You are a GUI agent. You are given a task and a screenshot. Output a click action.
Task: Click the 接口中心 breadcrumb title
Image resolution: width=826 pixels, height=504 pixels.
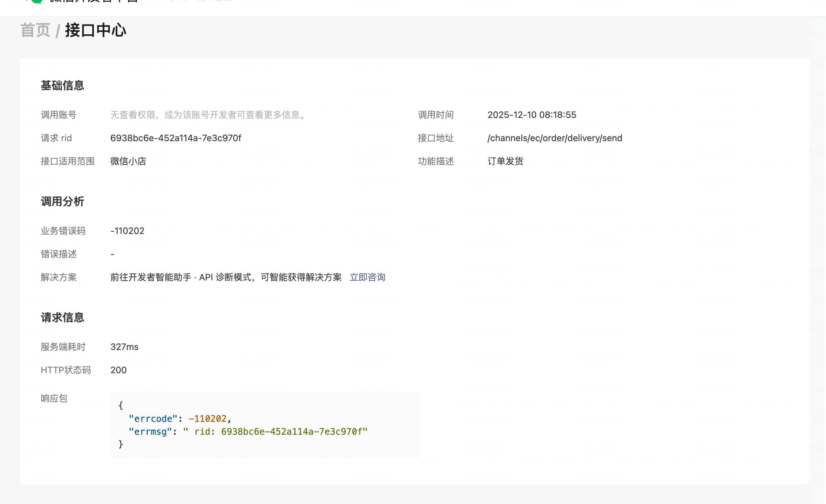tap(95, 31)
